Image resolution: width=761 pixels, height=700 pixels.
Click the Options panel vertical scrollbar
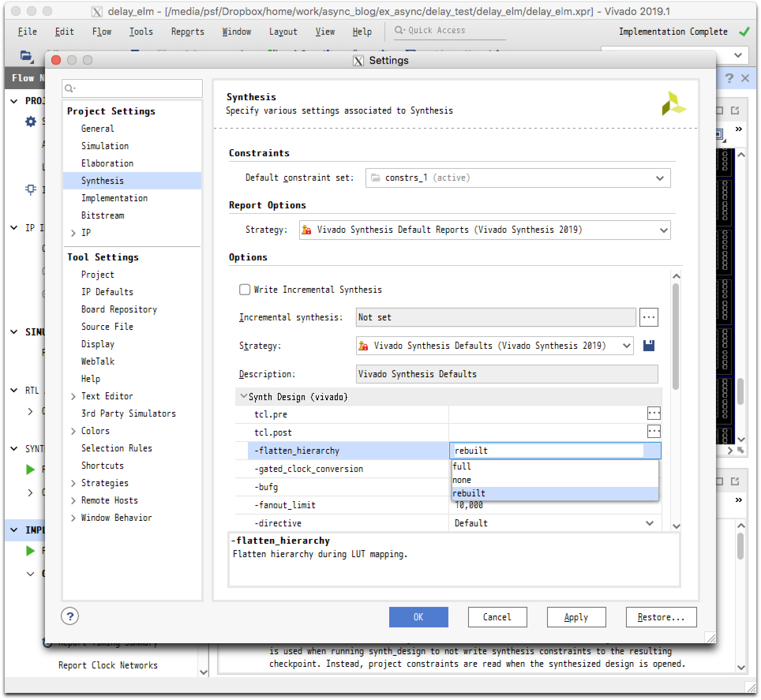[676, 335]
